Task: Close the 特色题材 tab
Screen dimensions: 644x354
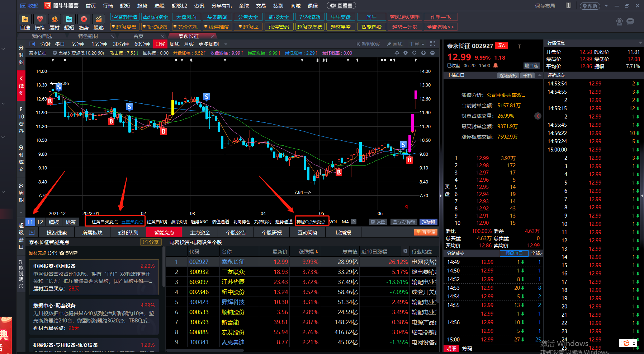Action: (x=112, y=36)
